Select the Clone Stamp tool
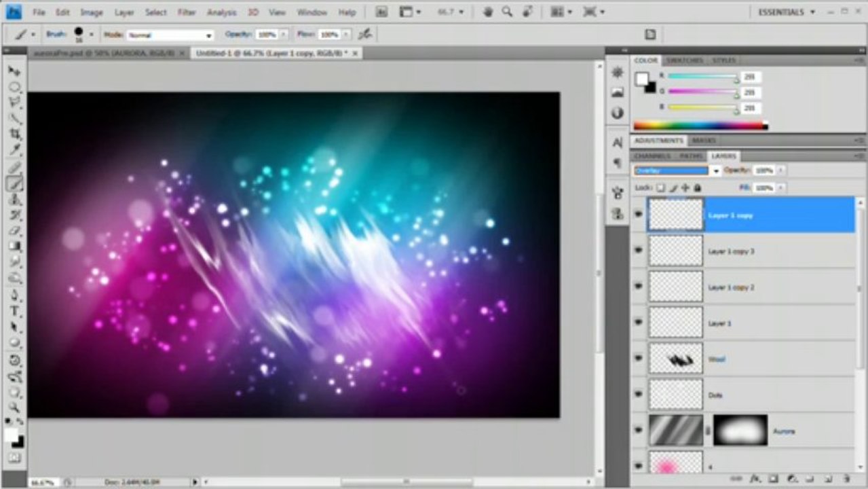Screen dimensions: 868x489 pyautogui.click(x=14, y=199)
